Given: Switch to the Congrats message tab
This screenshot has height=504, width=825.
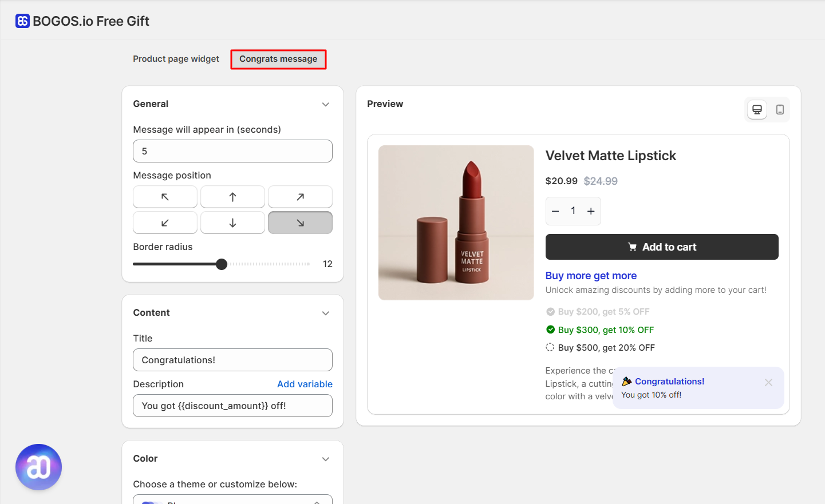Looking at the screenshot, I should pos(278,59).
